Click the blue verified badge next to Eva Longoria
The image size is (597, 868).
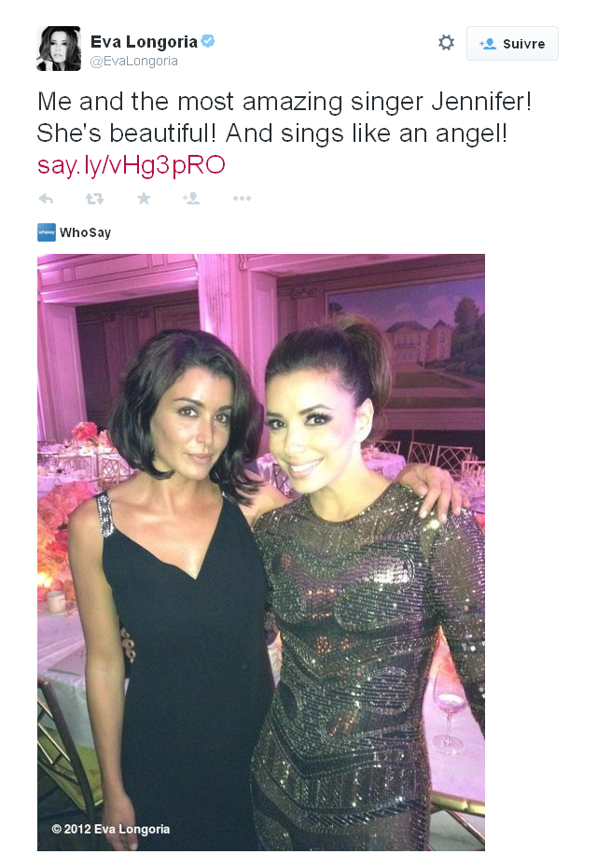[208, 41]
